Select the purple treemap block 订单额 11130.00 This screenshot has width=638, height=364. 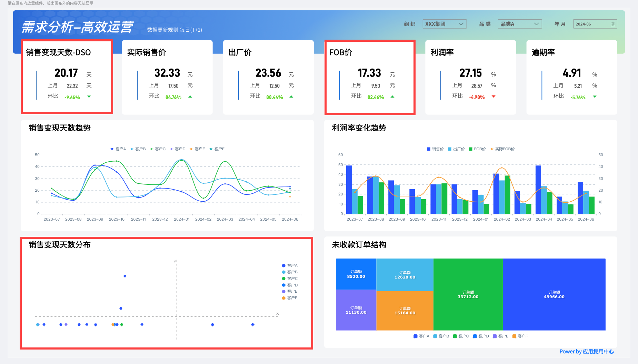click(356, 310)
